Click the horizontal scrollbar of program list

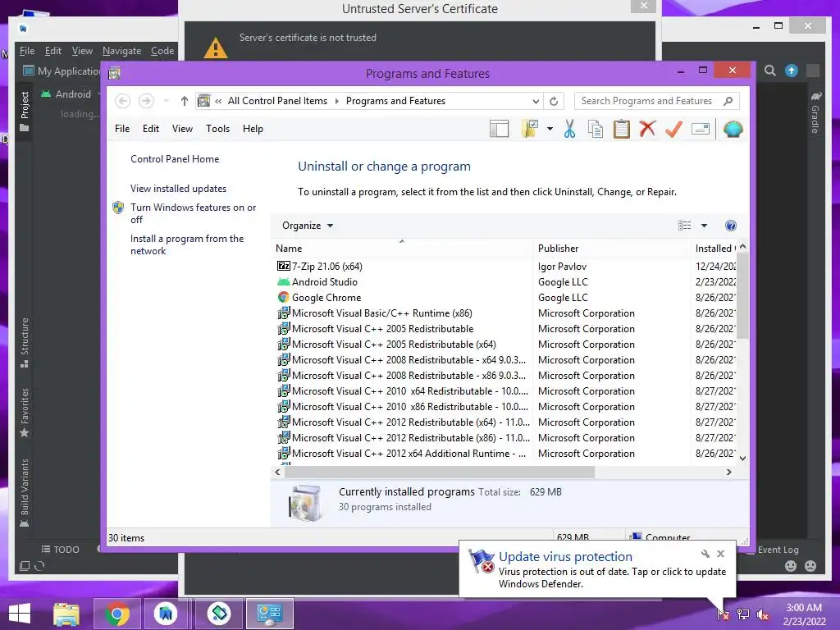coord(440,472)
